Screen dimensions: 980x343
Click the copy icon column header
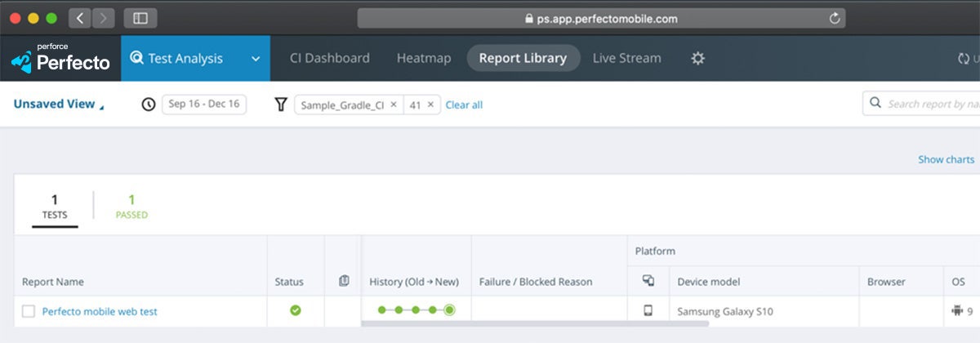tap(344, 281)
